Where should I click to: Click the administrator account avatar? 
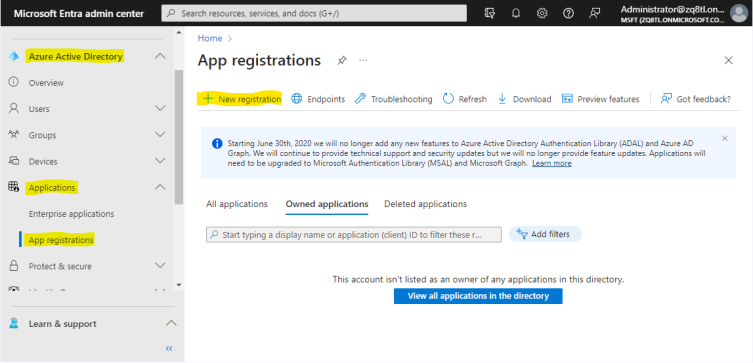(x=739, y=13)
